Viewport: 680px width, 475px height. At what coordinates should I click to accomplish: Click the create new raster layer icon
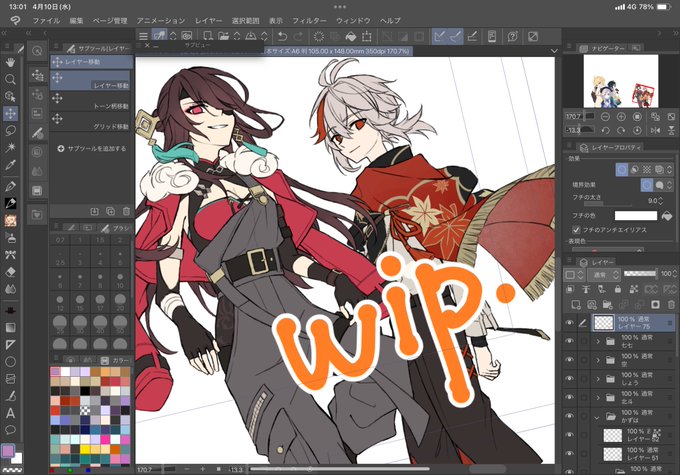[575, 305]
